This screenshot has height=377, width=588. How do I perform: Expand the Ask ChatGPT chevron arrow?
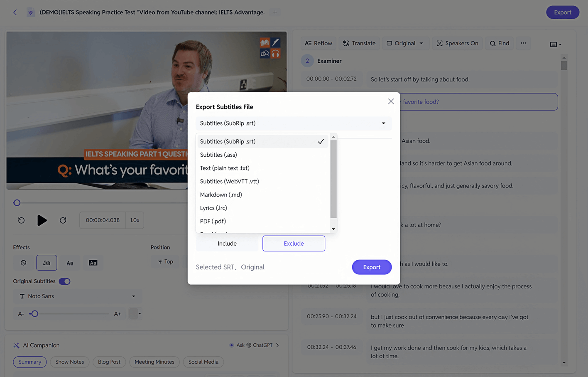coord(277,345)
